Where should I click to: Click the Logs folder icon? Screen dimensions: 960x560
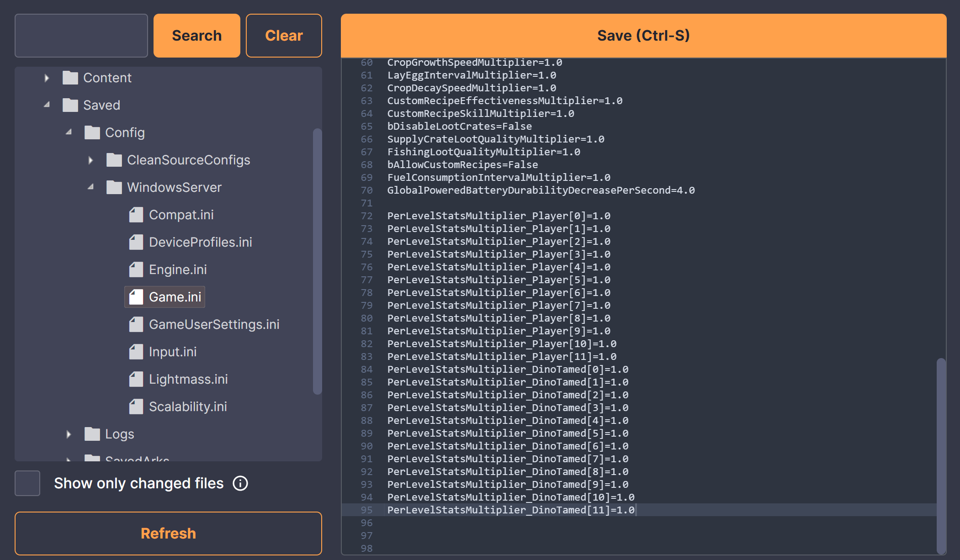pos(92,434)
